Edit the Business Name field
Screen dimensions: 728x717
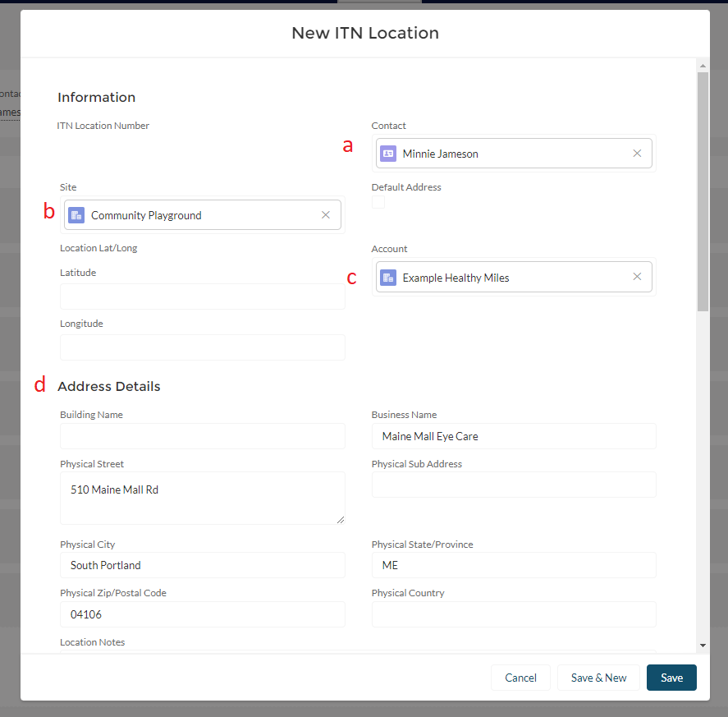coord(514,436)
